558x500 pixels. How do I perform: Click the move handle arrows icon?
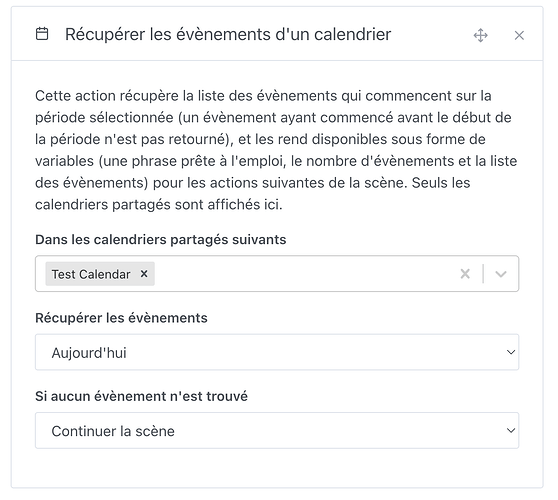[480, 35]
